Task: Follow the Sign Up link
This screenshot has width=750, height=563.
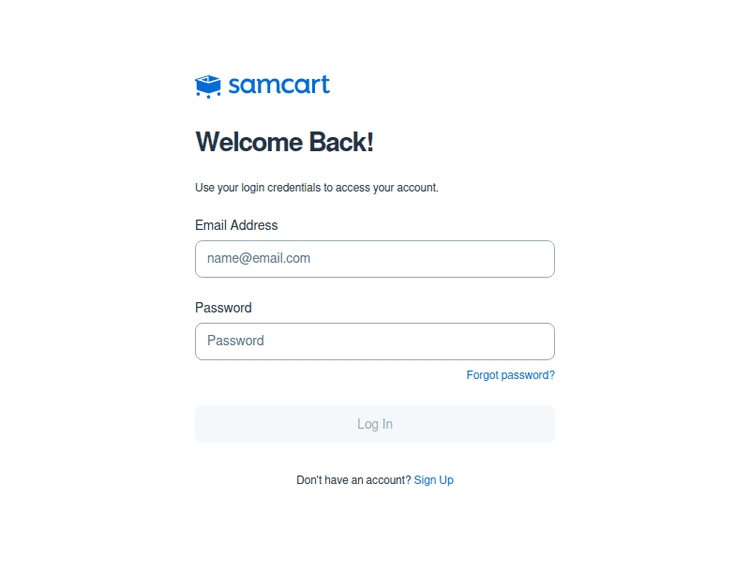Action: [x=433, y=480]
